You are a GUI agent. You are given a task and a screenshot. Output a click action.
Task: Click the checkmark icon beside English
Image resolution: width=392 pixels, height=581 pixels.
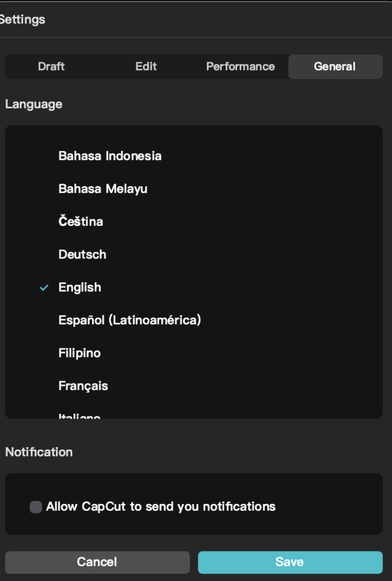[44, 288]
